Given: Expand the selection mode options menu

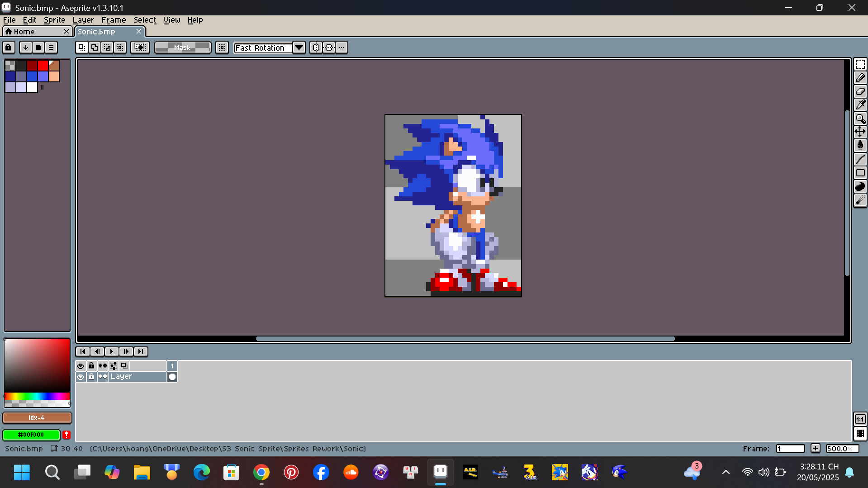Looking at the screenshot, I should click(342, 47).
